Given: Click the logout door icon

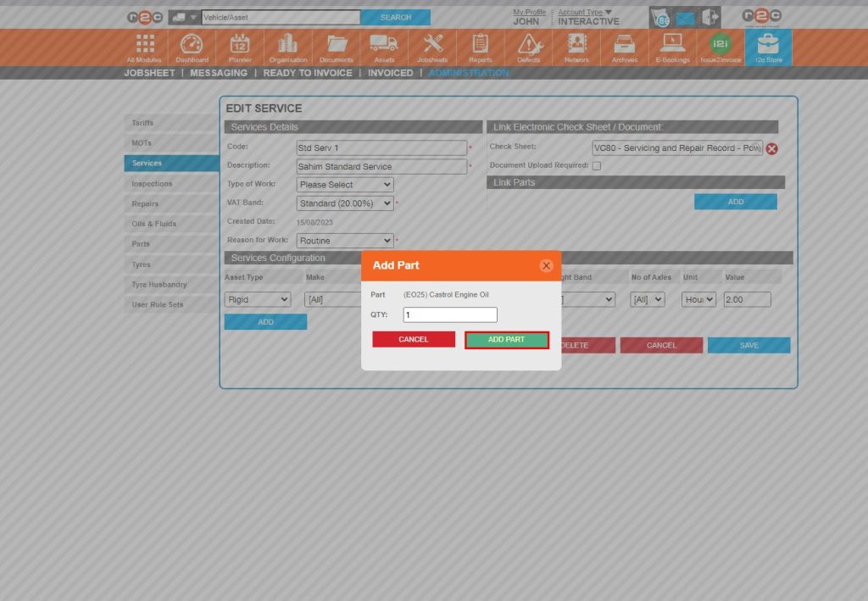Looking at the screenshot, I should (x=710, y=18).
